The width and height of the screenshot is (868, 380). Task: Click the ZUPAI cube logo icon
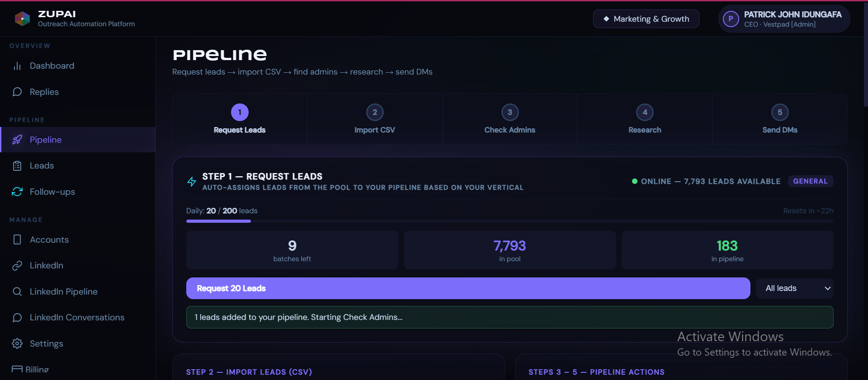22,19
